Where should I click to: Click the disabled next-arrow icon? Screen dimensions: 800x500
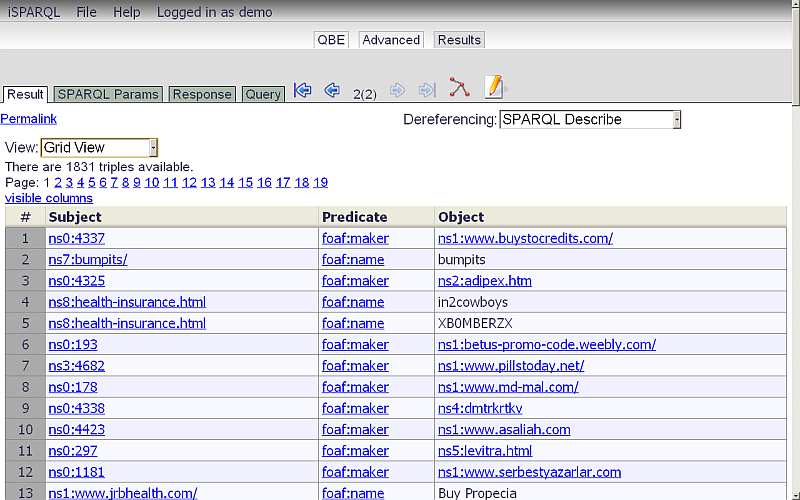[397, 91]
